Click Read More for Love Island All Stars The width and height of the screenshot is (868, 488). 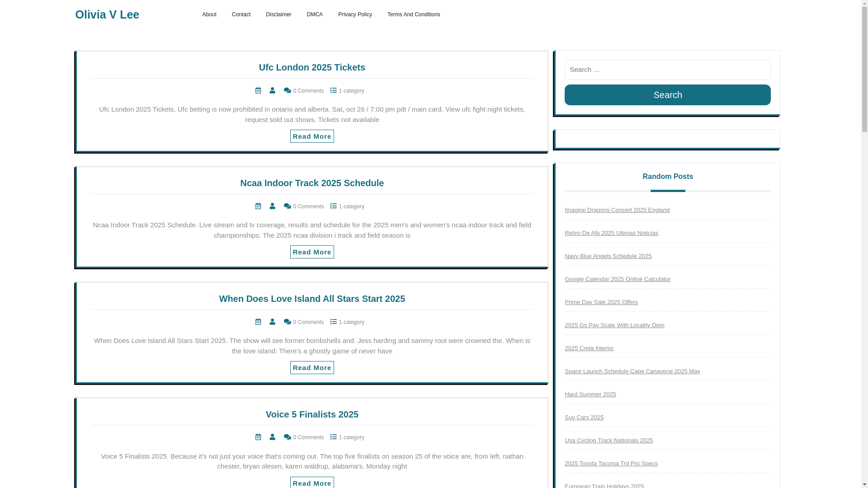point(312,367)
